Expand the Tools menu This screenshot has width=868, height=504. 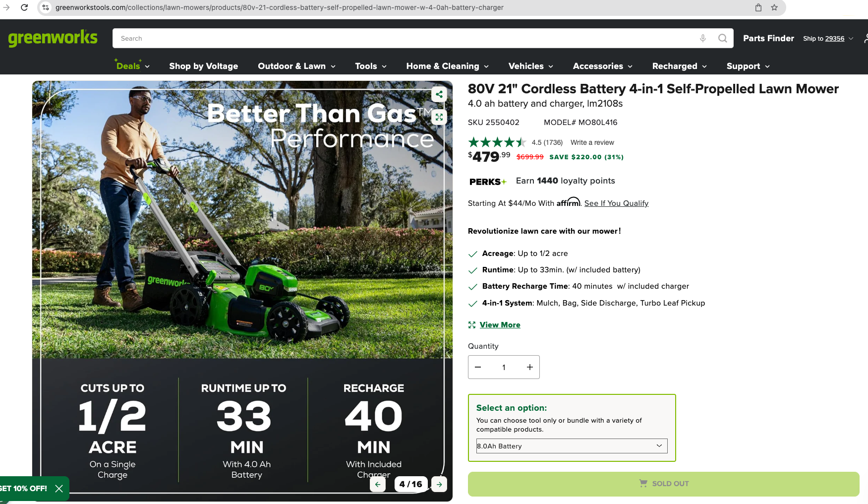click(x=371, y=66)
